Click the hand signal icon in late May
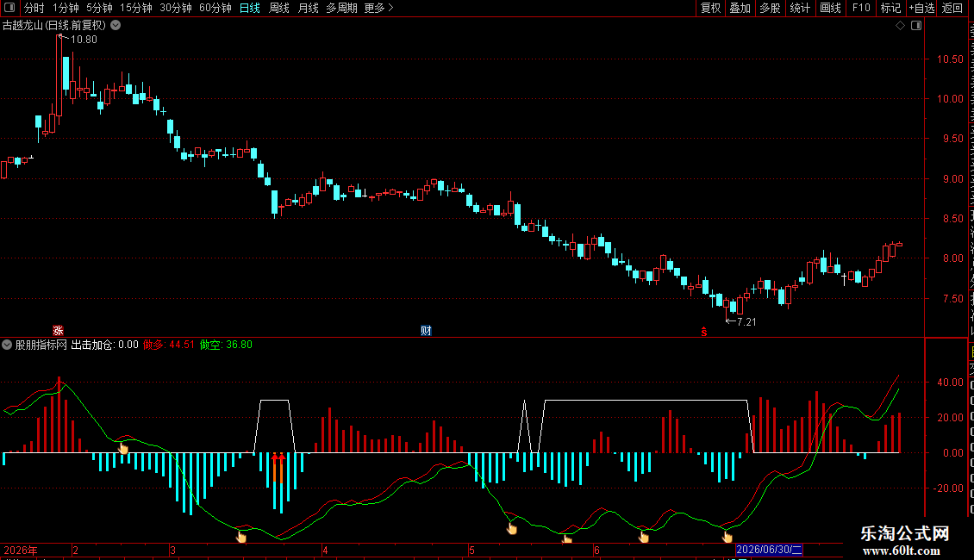Viewport: 974px width, 560px height. (566, 539)
